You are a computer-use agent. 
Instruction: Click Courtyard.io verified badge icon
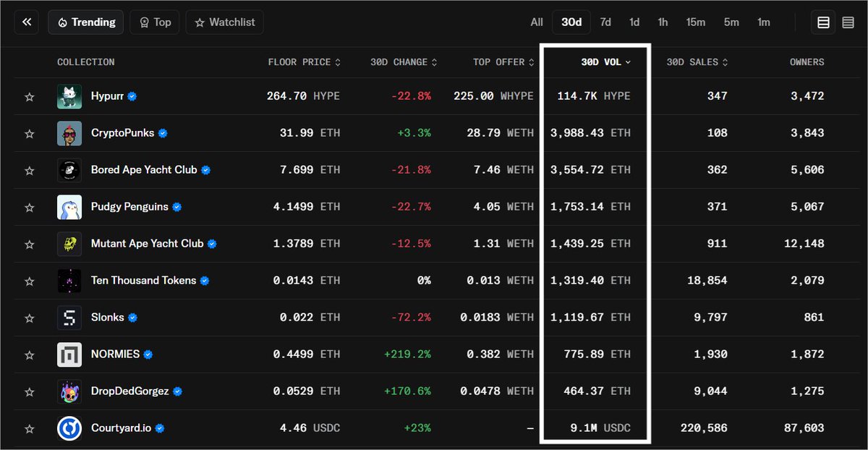(161, 428)
